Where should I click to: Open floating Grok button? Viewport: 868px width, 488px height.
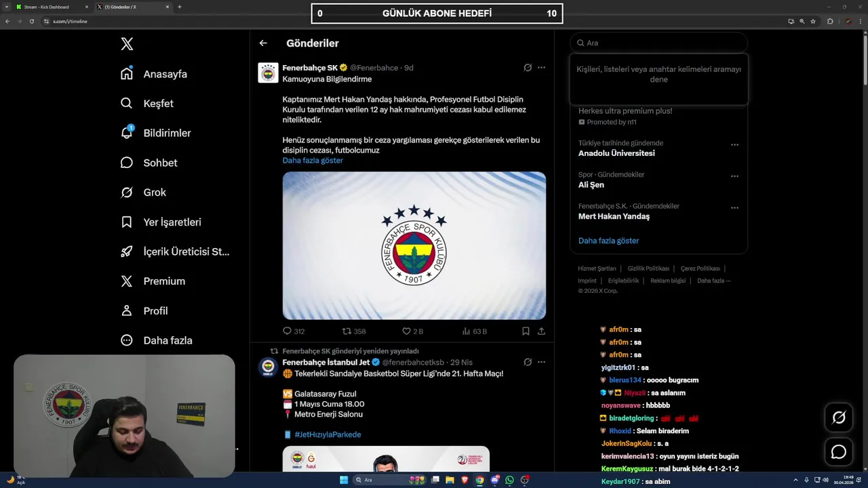point(839,418)
